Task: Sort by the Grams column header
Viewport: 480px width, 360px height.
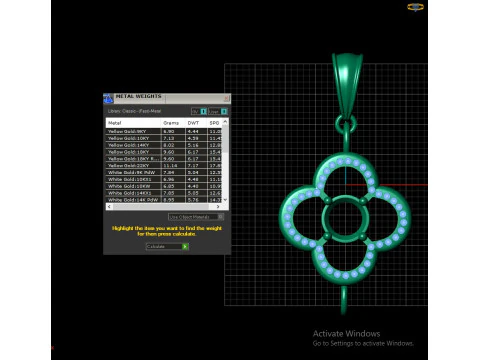Action: tap(173, 123)
